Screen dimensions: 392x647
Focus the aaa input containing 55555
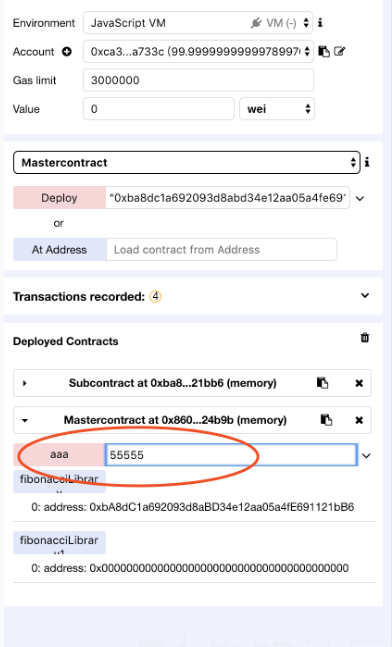point(231,455)
